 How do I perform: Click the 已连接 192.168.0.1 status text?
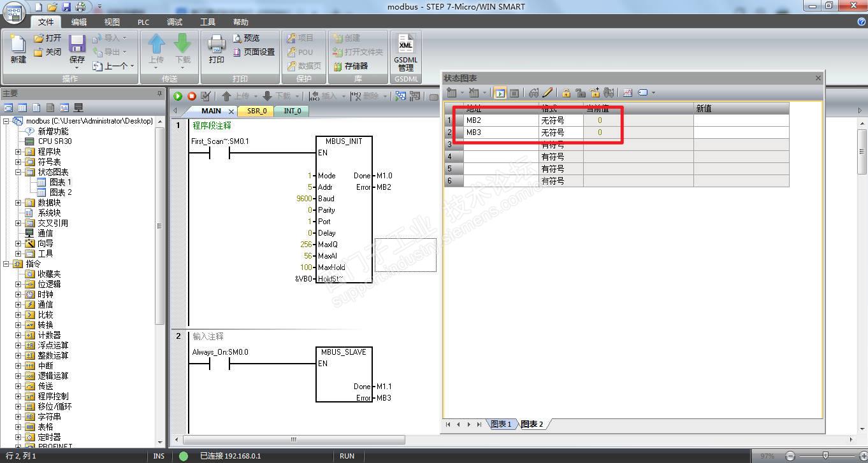click(230, 456)
